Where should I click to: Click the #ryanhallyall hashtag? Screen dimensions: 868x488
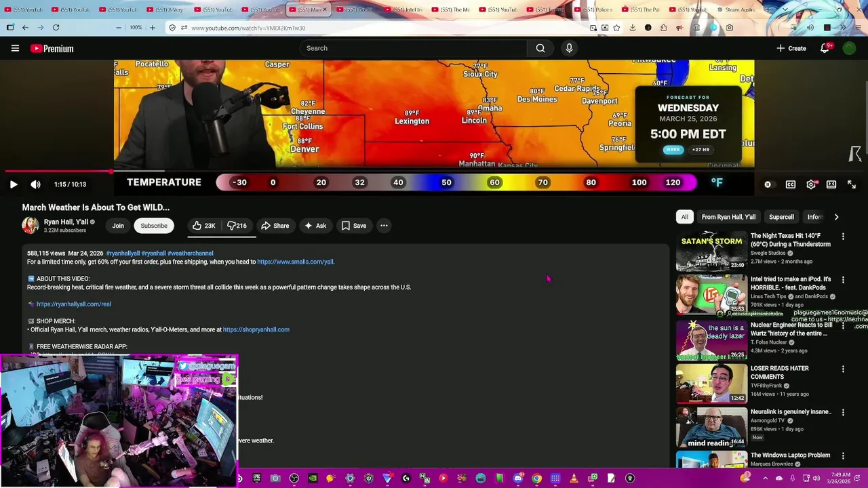tap(123, 253)
